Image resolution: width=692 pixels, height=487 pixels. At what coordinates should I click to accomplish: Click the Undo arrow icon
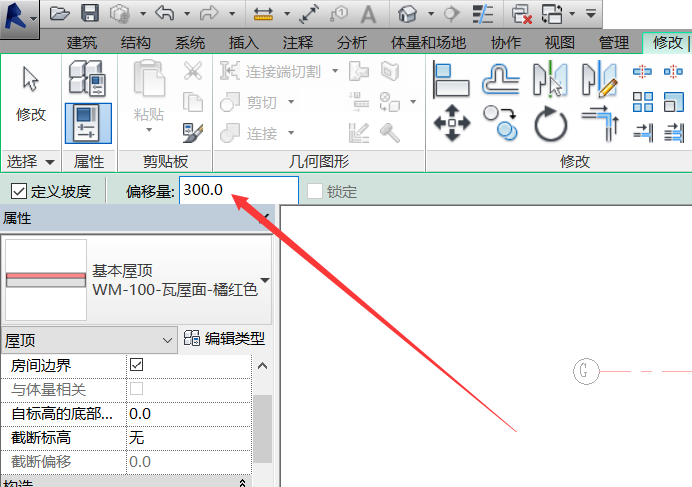click(165, 13)
